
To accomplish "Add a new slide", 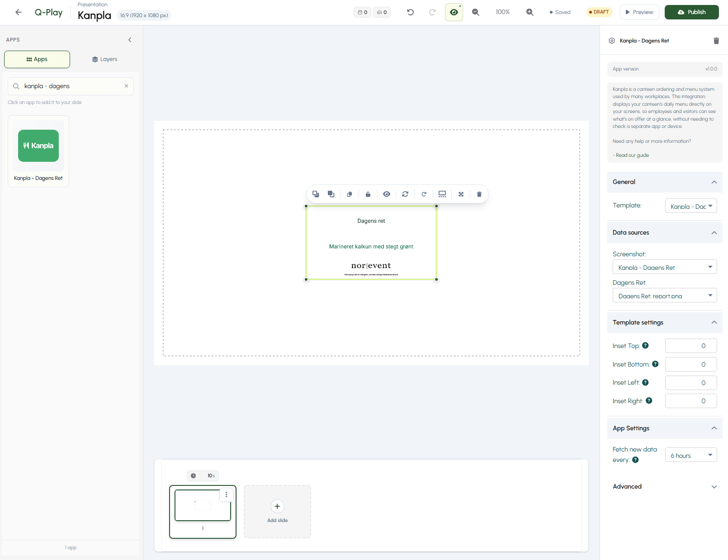I will pos(277,512).
